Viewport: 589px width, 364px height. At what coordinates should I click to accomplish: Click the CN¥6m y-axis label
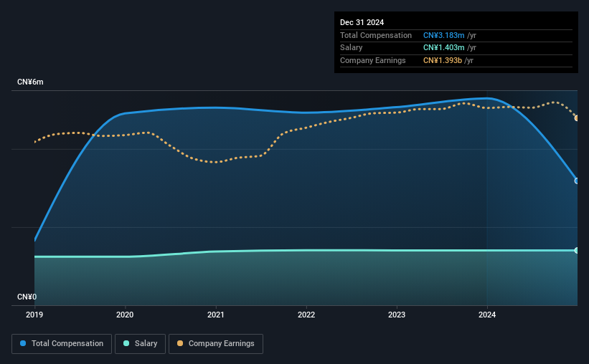pyautogui.click(x=30, y=82)
